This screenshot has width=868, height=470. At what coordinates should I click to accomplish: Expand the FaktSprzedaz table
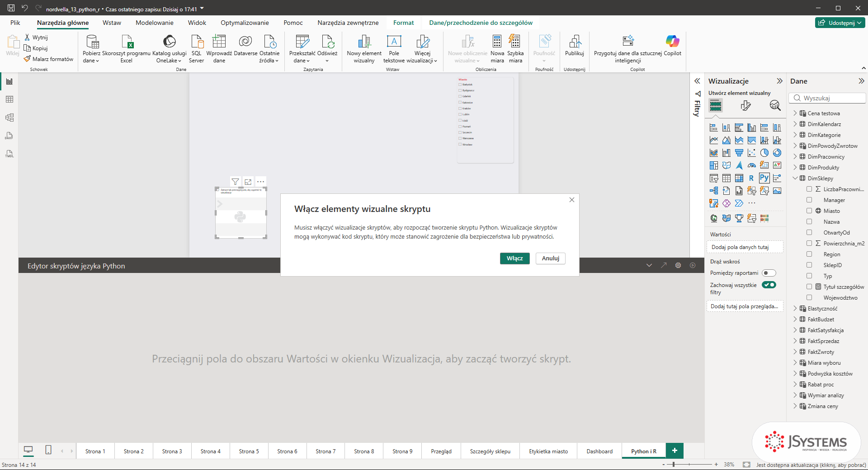click(x=795, y=341)
